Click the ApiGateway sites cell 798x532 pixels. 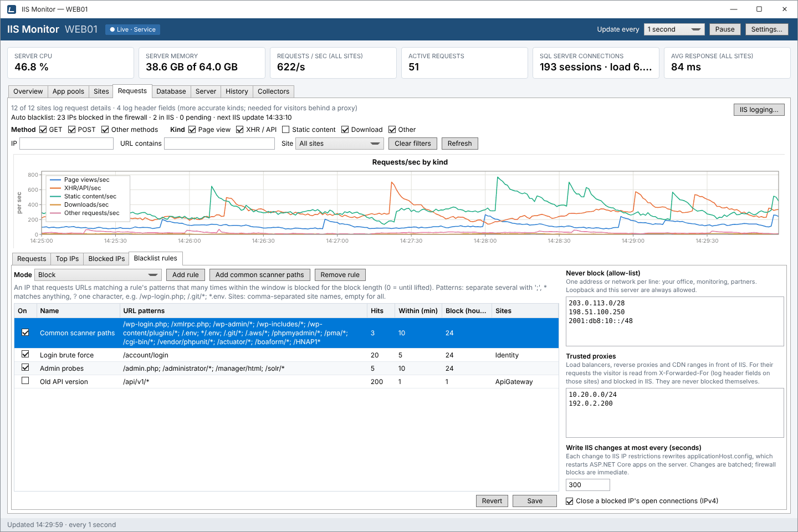(x=514, y=382)
